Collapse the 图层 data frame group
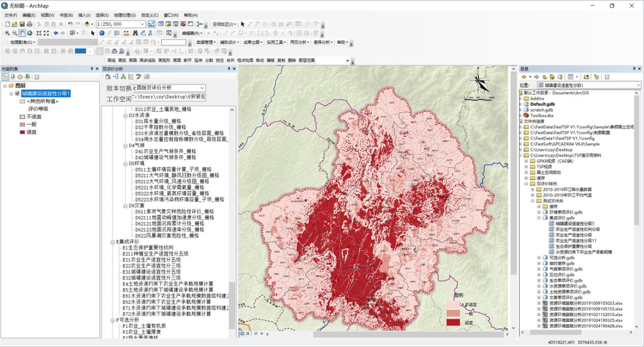644x347 pixels. 5,86
